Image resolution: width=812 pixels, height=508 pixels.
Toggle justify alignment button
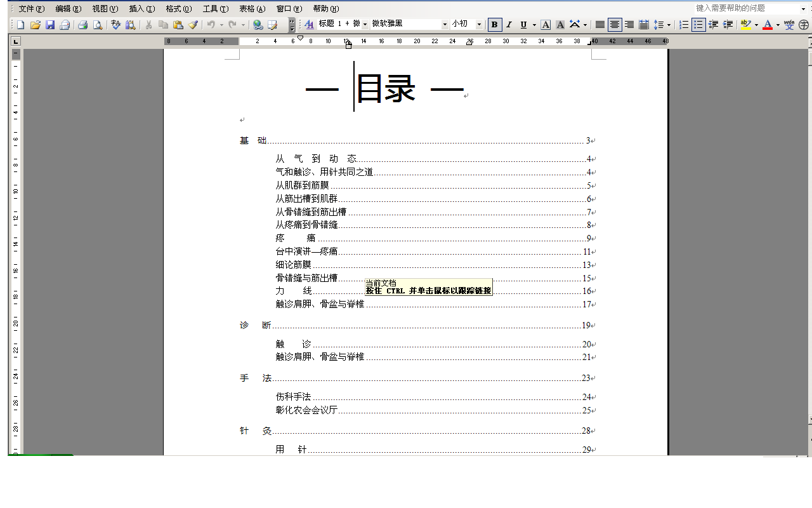pos(600,25)
